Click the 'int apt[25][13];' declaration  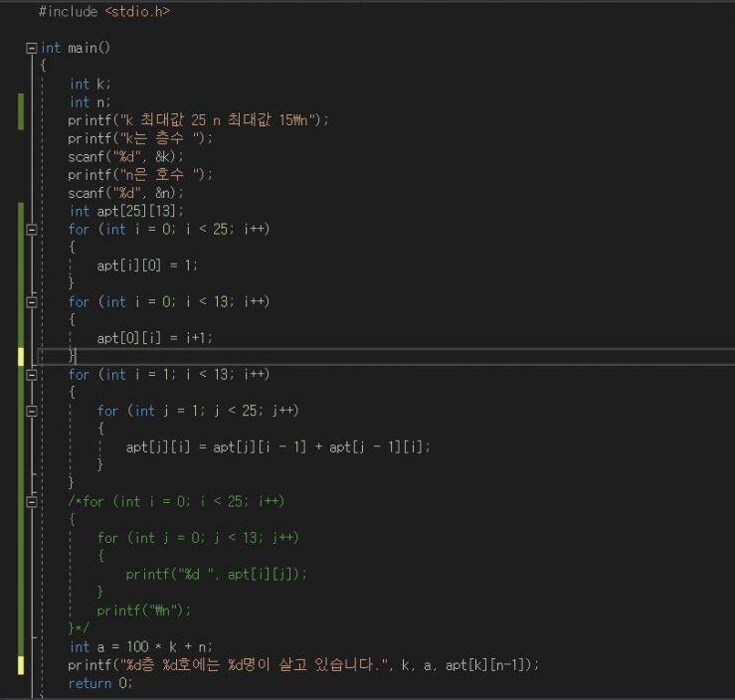pos(126,212)
